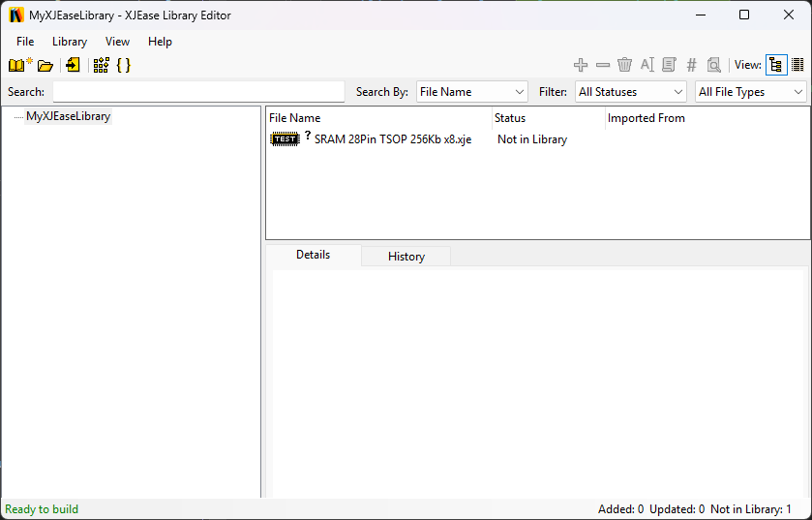Sort by the Status column header
Screen dimensions: 812x520
coord(510,118)
